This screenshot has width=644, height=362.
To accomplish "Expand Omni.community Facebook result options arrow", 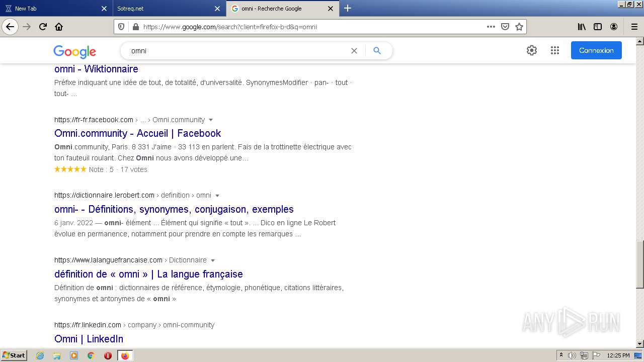I will pos(211,120).
